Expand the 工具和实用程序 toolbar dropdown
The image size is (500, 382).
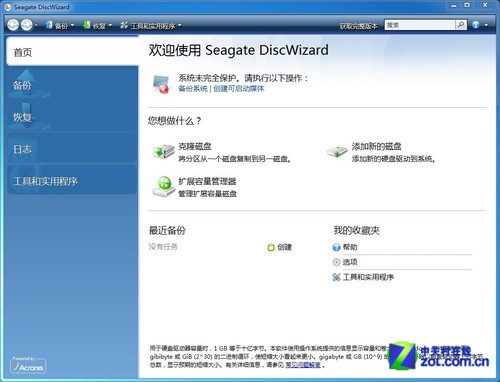(179, 25)
